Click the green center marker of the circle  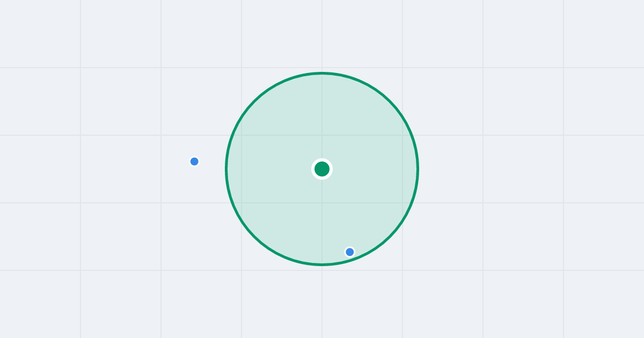[322, 169]
